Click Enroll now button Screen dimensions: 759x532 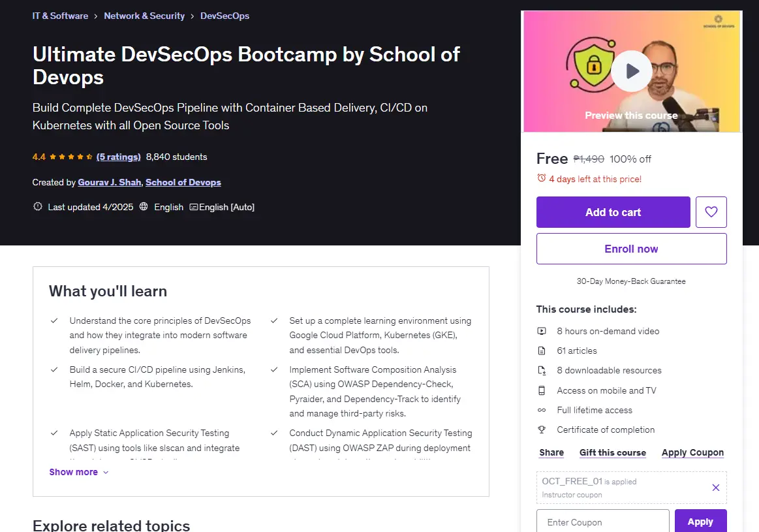pyautogui.click(x=631, y=249)
